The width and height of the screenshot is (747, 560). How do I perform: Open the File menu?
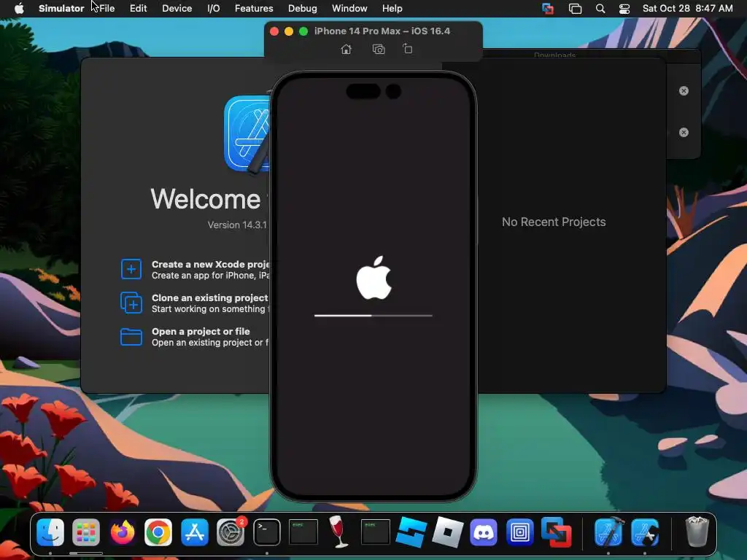[x=107, y=9]
